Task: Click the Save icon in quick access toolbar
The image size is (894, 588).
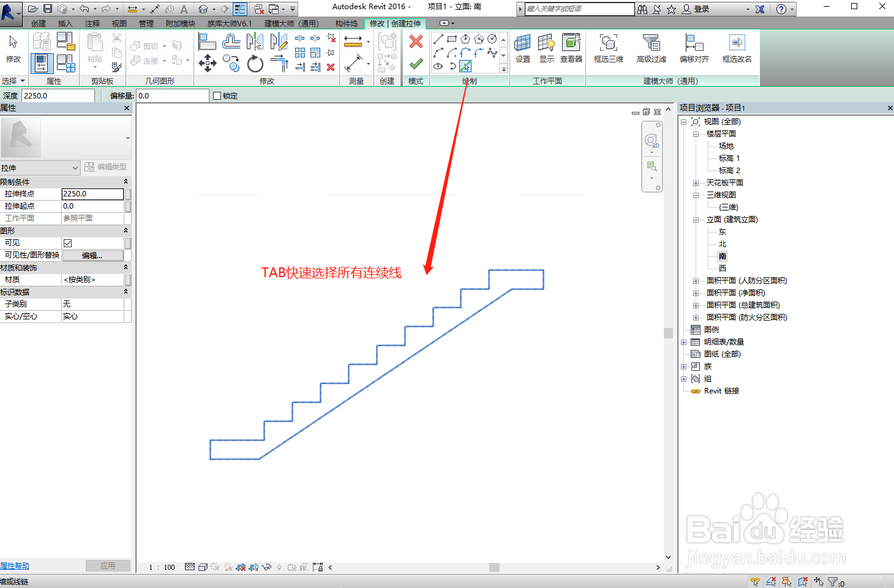Action: click(48, 9)
